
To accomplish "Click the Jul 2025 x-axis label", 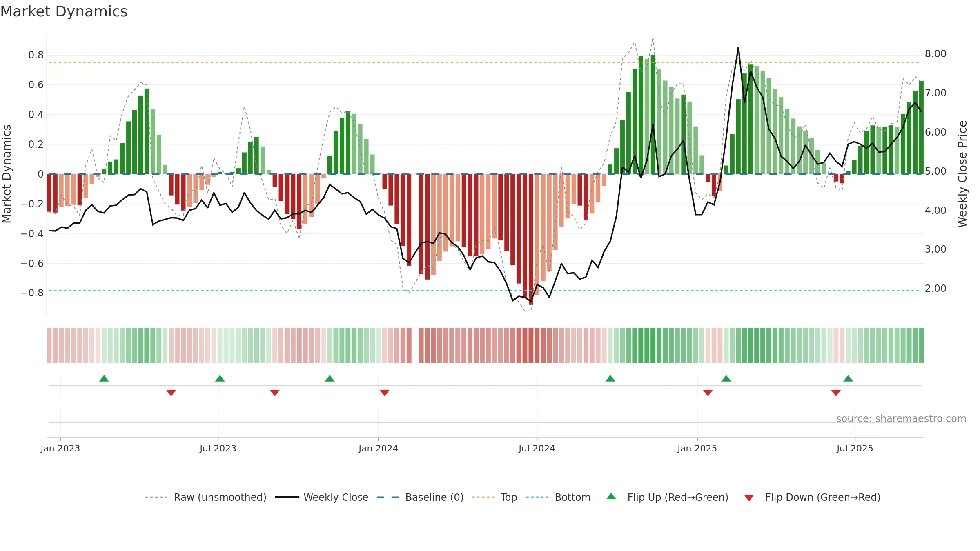I will tap(855, 448).
